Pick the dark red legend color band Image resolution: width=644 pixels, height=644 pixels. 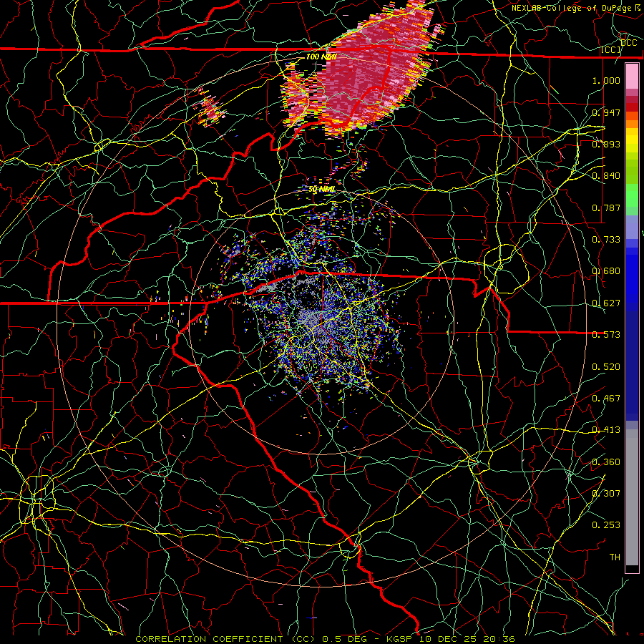632,107
